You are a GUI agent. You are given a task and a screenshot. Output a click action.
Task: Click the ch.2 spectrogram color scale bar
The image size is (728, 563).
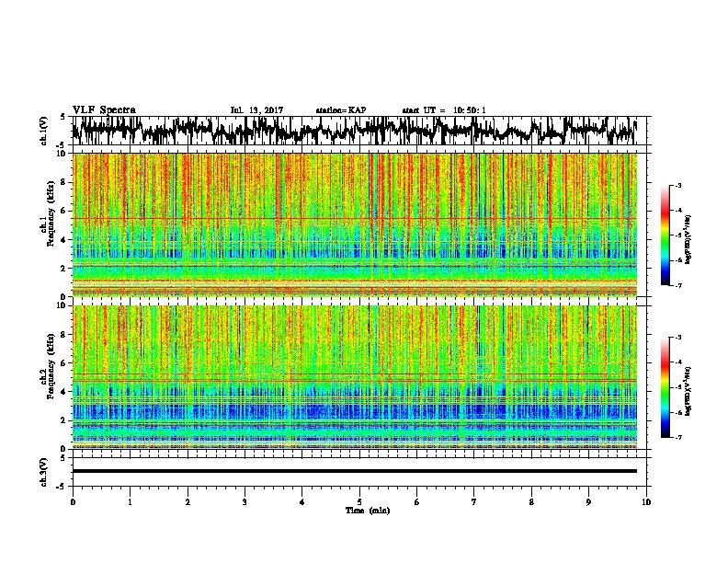665,387
